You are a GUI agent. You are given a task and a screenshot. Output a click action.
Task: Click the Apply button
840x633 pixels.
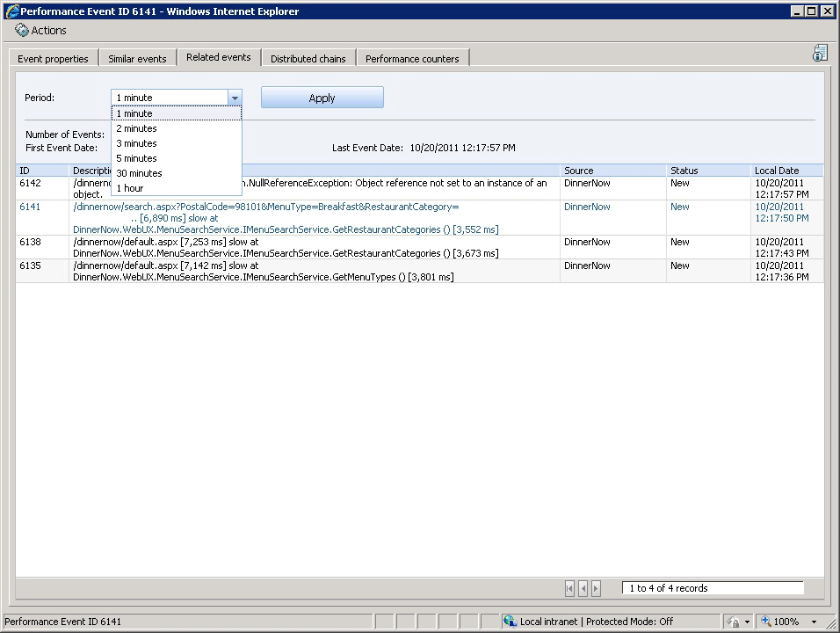(322, 98)
